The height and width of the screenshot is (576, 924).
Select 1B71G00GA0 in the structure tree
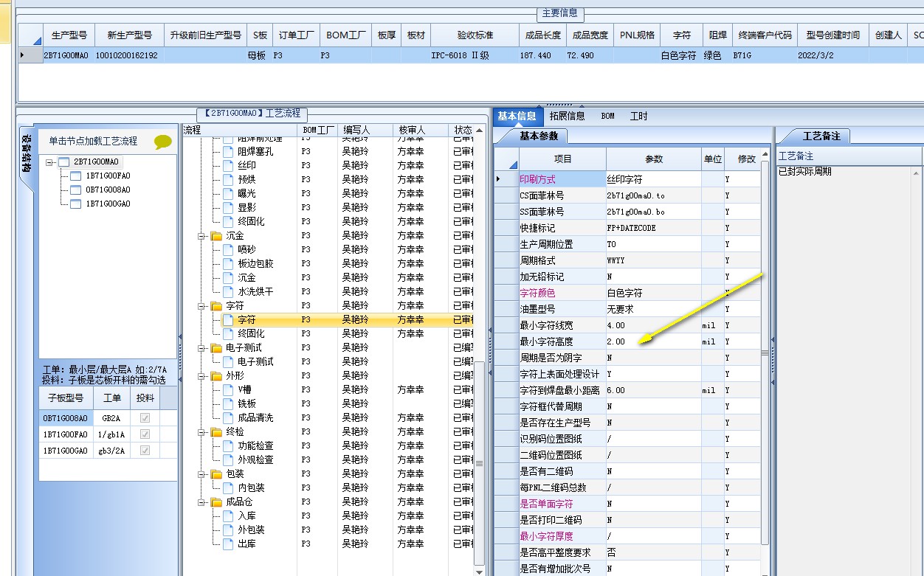[108, 204]
